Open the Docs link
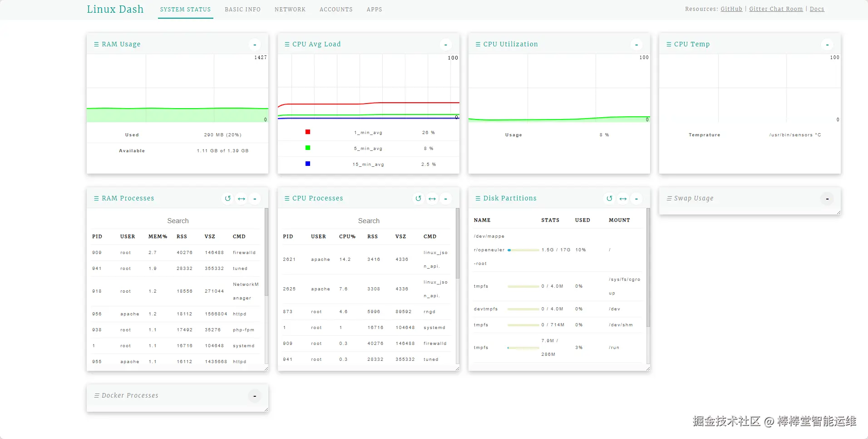The width and height of the screenshot is (868, 439). click(817, 9)
